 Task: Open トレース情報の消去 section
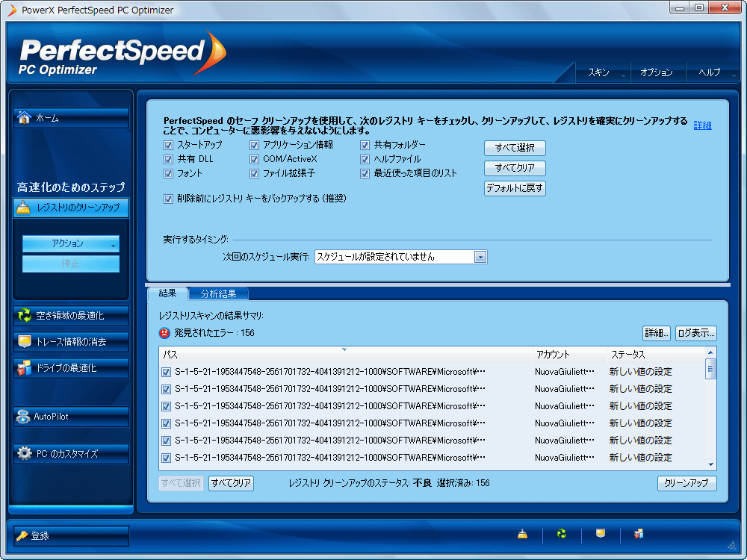[x=71, y=341]
